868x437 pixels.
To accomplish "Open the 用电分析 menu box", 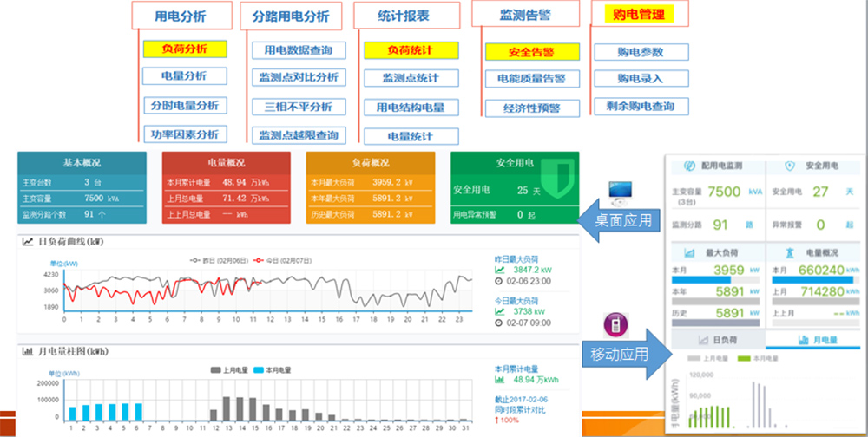I will tap(181, 16).
